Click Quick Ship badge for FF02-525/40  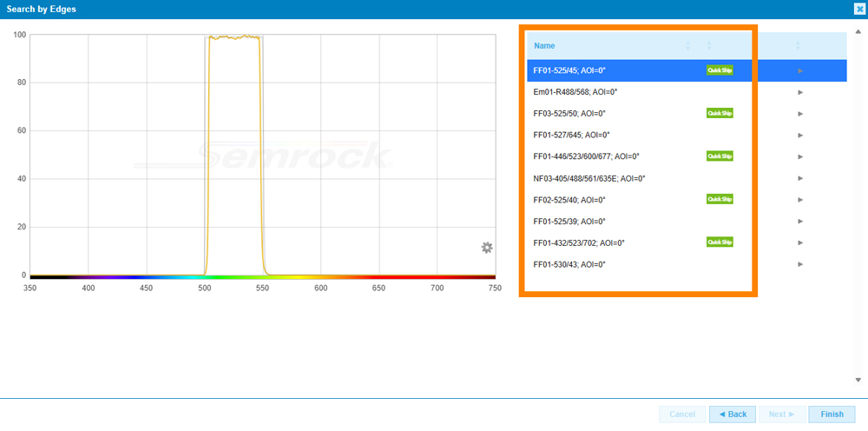(720, 199)
